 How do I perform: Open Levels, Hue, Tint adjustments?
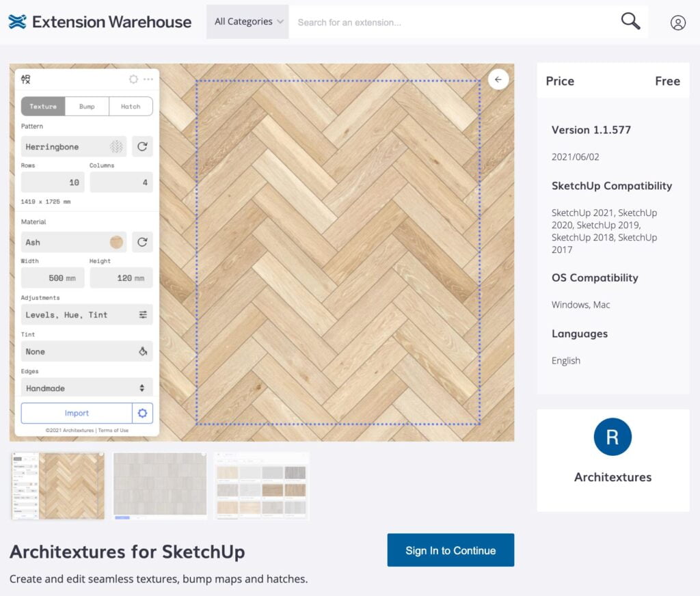point(87,314)
